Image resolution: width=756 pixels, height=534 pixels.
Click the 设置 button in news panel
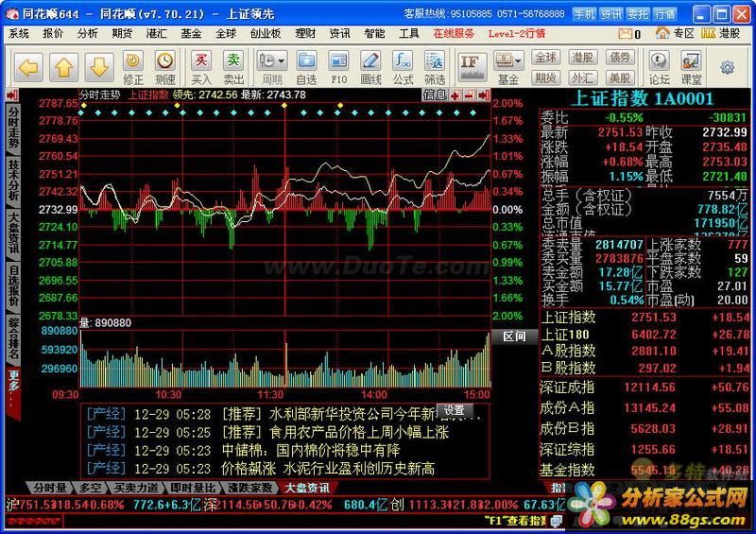point(455,410)
